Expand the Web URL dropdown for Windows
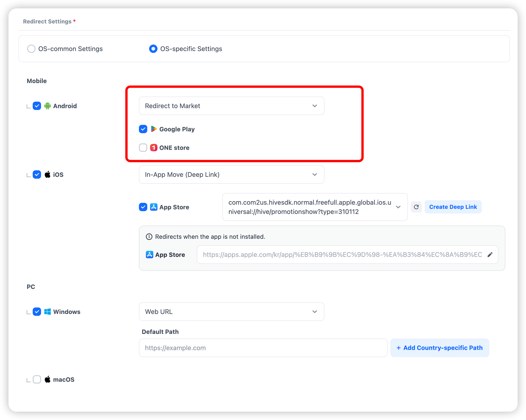The height and width of the screenshot is (420, 526). 231,312
